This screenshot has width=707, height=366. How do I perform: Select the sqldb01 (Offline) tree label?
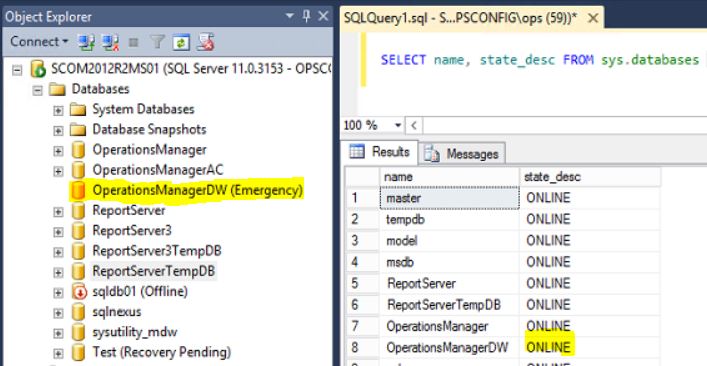[140, 292]
